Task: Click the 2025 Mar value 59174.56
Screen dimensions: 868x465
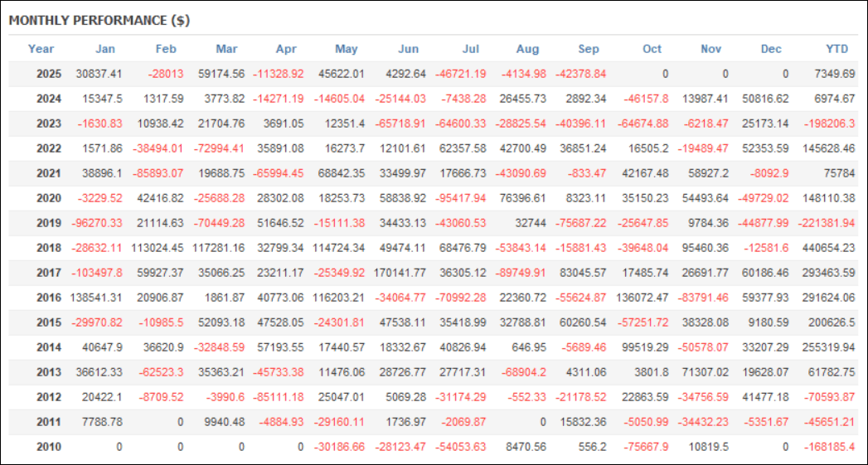Action: point(219,74)
